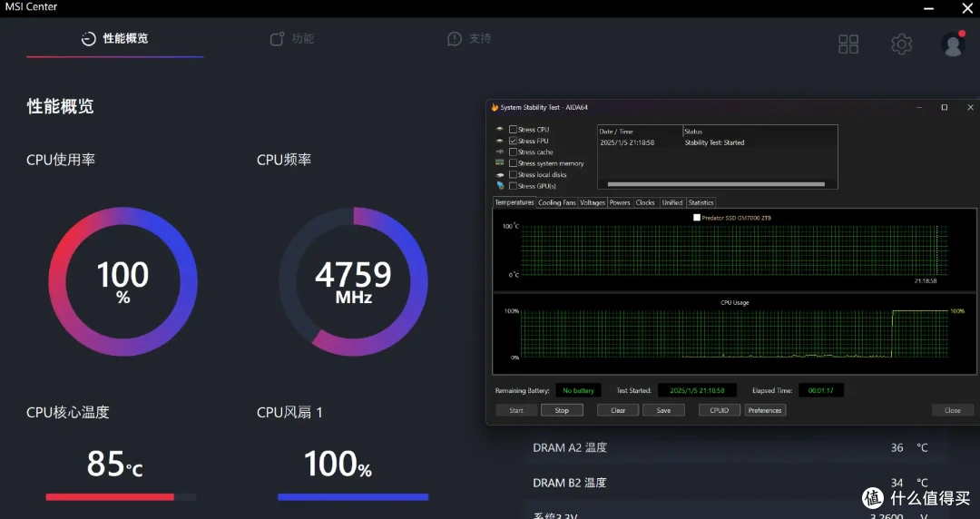Viewport: 980px width, 519px height.
Task: Switch to the 支持 tab
Action: pyautogui.click(x=469, y=39)
